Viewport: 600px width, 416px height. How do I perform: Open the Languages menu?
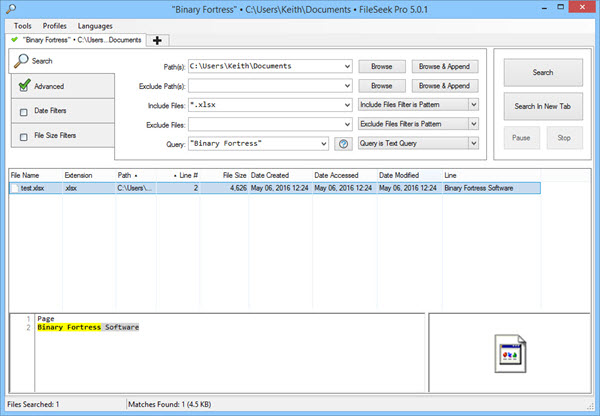click(x=95, y=26)
